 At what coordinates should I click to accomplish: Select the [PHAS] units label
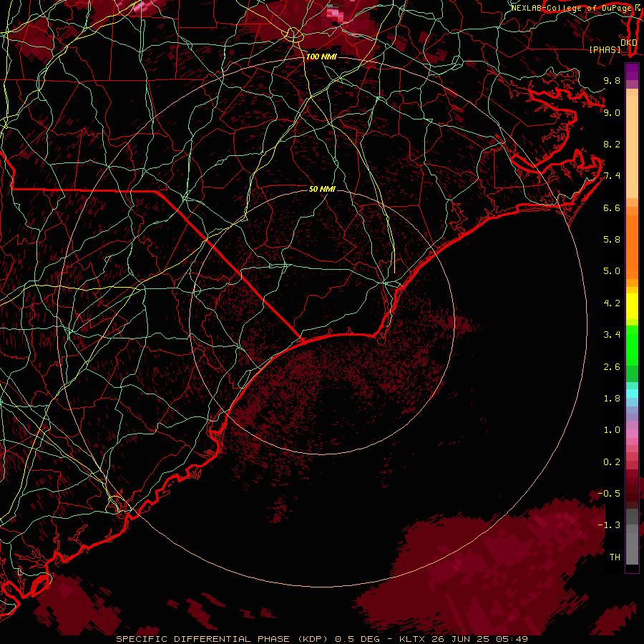pos(605,49)
